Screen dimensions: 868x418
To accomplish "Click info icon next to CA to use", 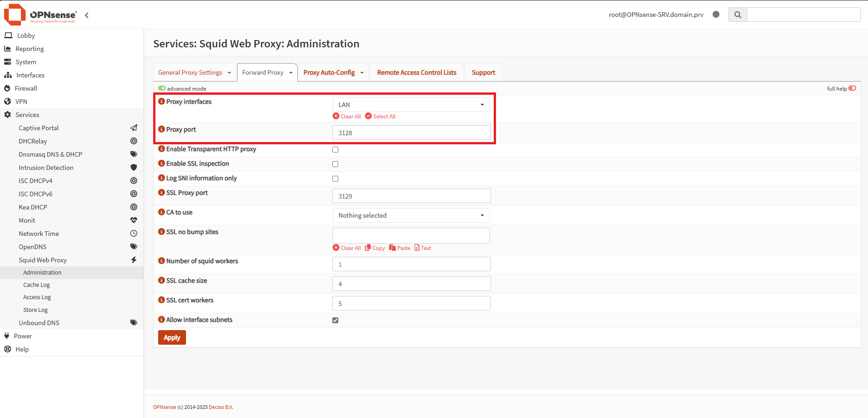I will pyautogui.click(x=161, y=212).
